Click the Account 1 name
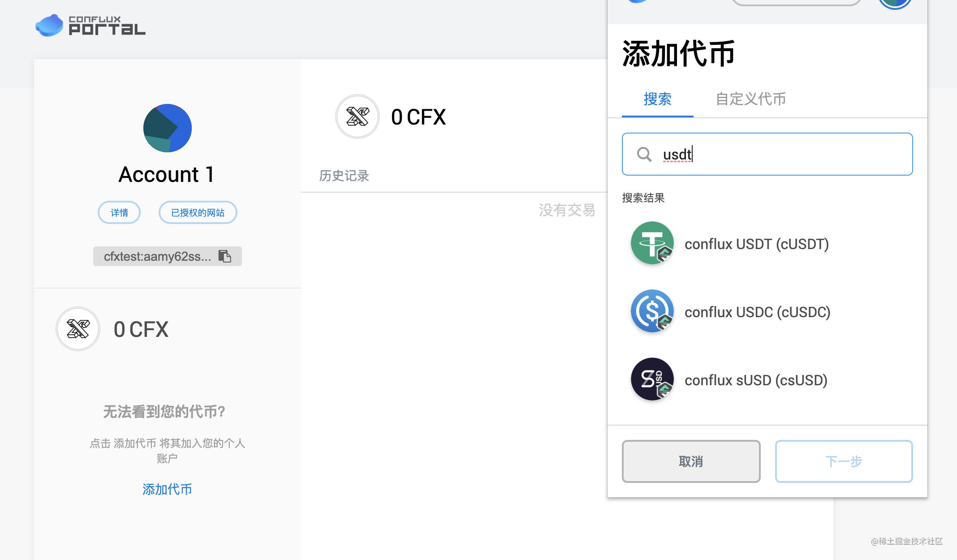The height and width of the screenshot is (560, 957). [167, 175]
